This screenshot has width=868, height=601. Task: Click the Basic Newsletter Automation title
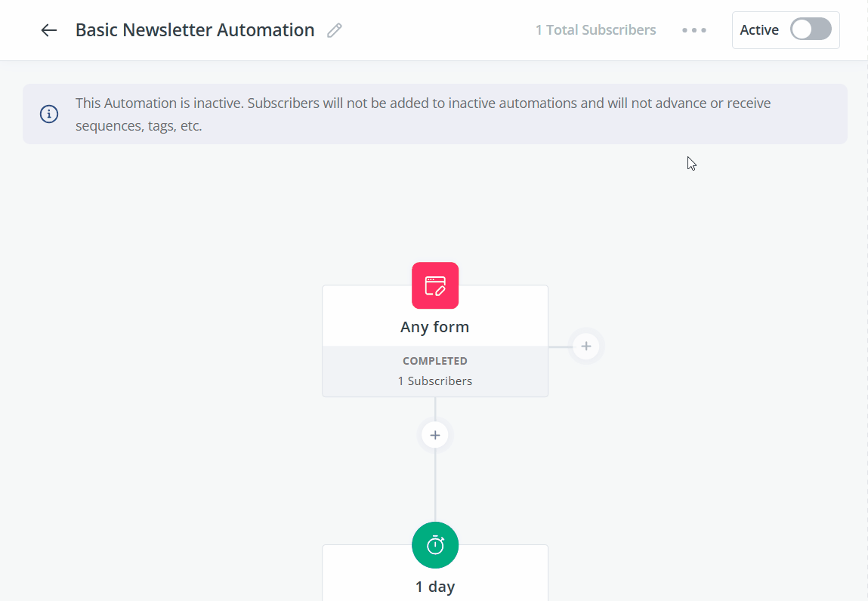tap(195, 30)
